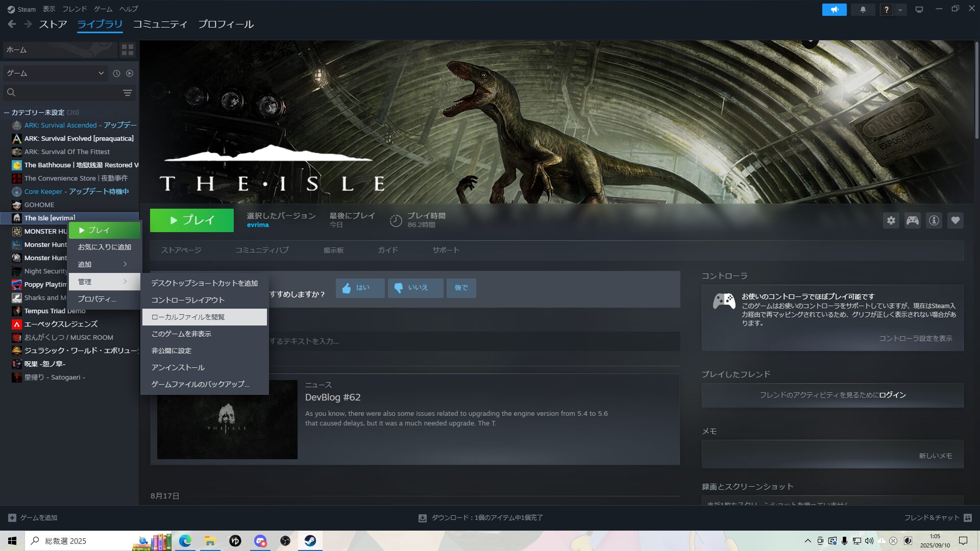Select コントローラレイアウト in submenu
Viewport: 980px width, 551px height.
point(205,300)
